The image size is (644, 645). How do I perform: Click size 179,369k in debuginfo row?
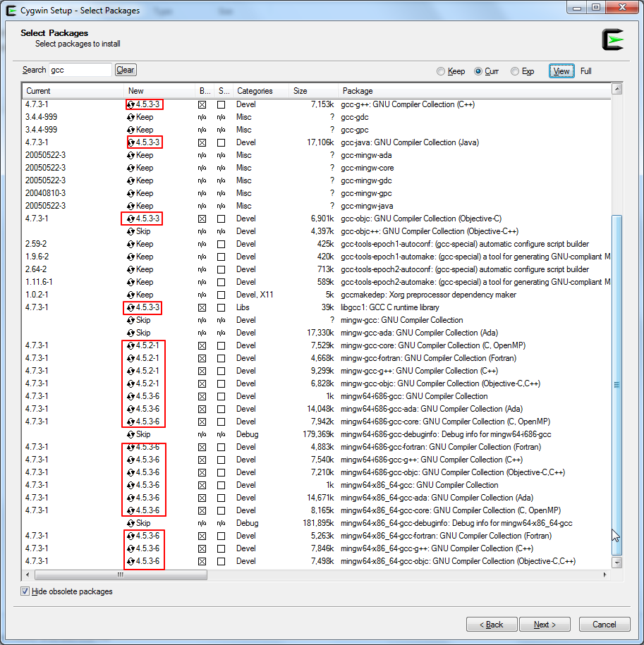[x=318, y=434]
